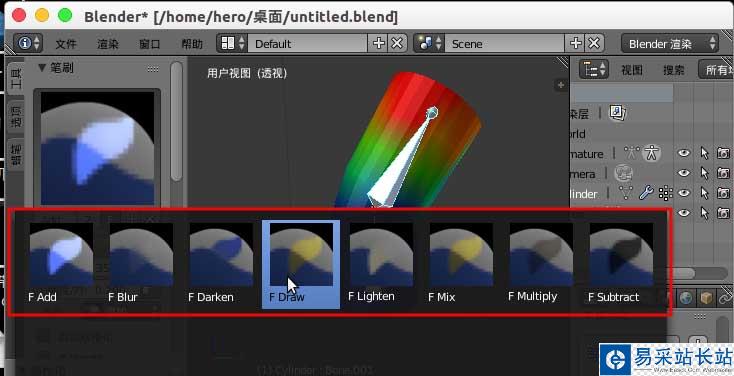The height and width of the screenshot is (376, 734).
Task: Switch to the 选项 vertical tab
Action: (15, 116)
